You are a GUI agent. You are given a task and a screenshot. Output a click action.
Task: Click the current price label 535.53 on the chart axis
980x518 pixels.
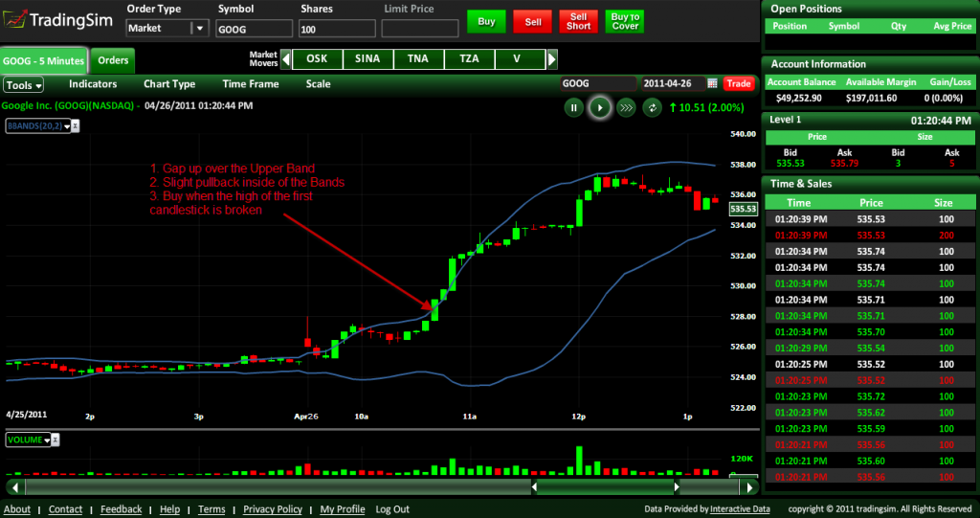pos(743,209)
